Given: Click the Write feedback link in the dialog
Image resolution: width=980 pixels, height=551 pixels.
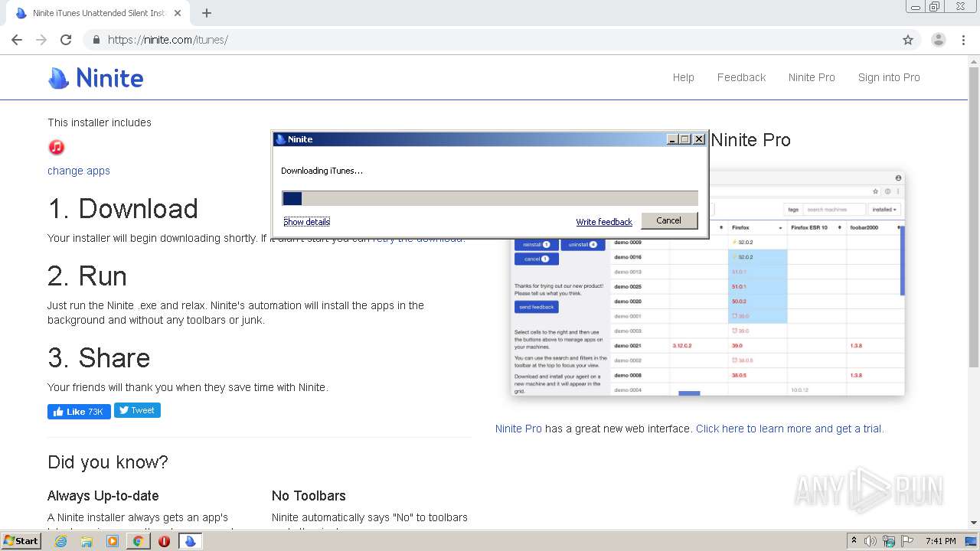Looking at the screenshot, I should [604, 222].
